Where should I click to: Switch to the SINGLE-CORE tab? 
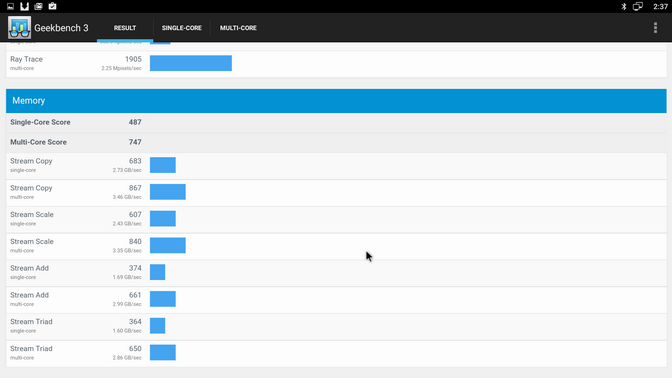(182, 28)
